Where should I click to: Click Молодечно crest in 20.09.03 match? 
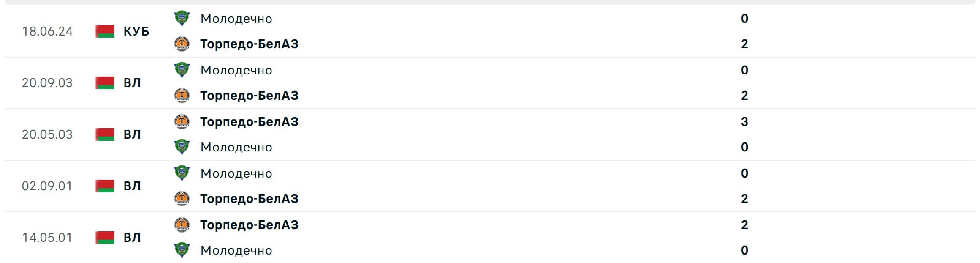pos(182,70)
